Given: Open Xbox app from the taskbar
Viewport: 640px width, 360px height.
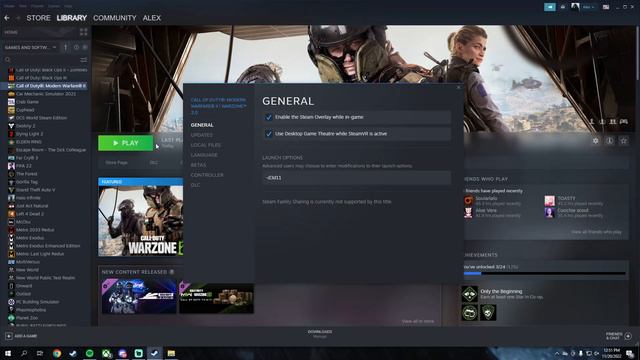Looking at the screenshot, I should (106, 353).
